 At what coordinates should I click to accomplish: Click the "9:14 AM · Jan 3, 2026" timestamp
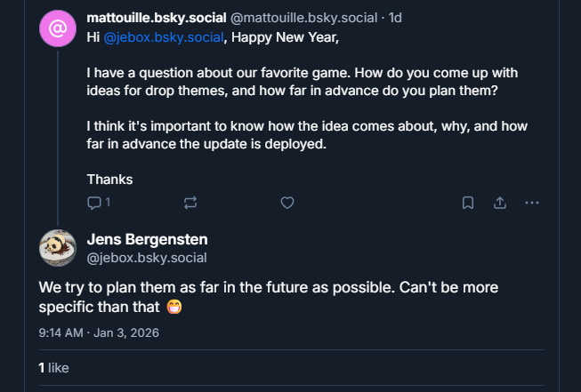coord(98,333)
